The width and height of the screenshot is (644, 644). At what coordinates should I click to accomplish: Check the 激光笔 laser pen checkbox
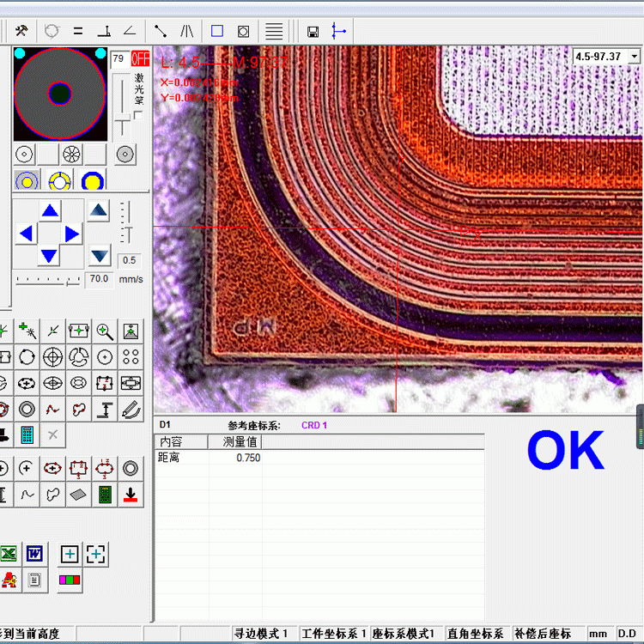click(x=138, y=115)
